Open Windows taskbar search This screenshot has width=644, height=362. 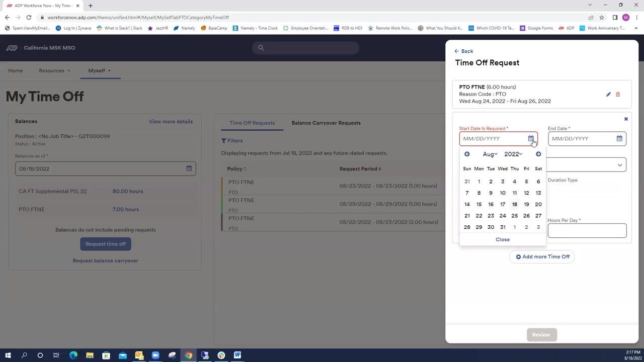point(24,355)
